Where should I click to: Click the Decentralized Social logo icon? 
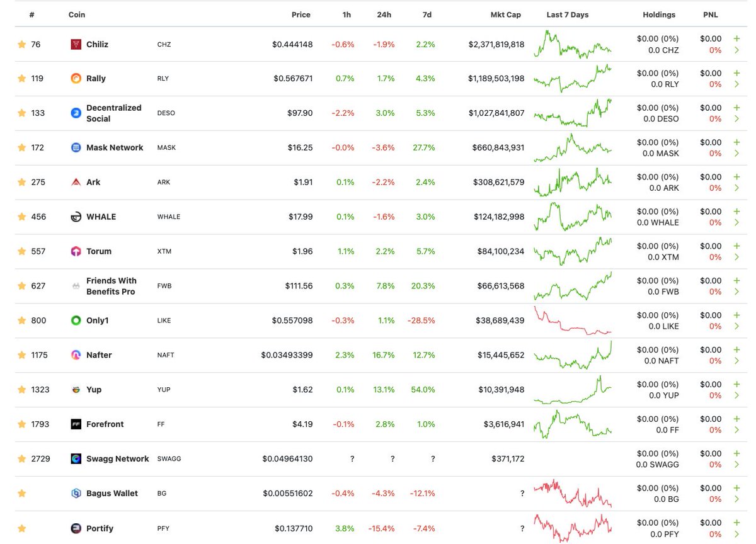point(76,113)
